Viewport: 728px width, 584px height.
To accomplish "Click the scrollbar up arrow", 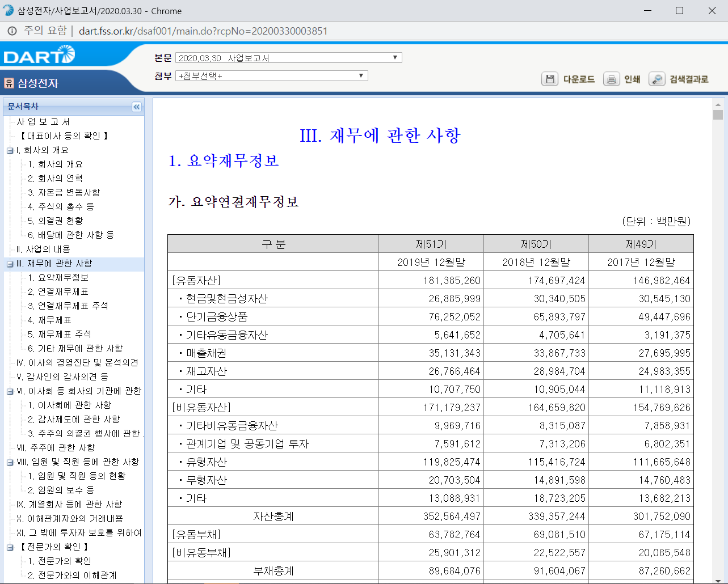I will pos(718,104).
